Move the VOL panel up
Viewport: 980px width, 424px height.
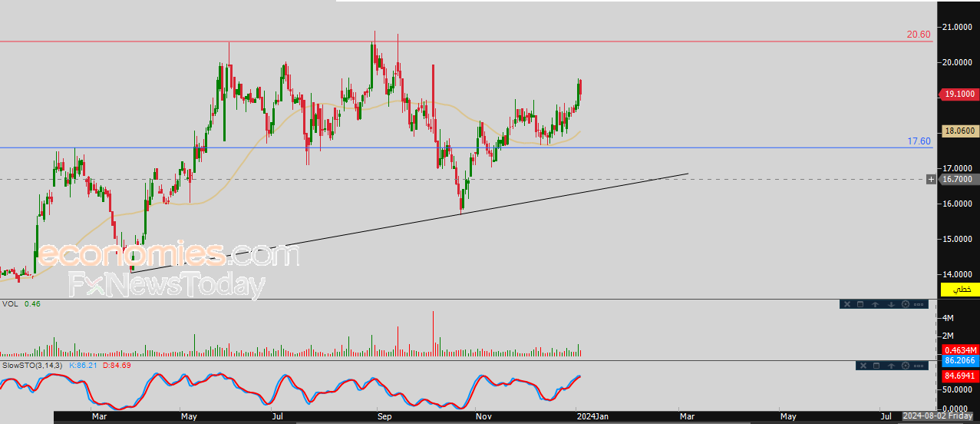pyautogui.click(x=876, y=304)
